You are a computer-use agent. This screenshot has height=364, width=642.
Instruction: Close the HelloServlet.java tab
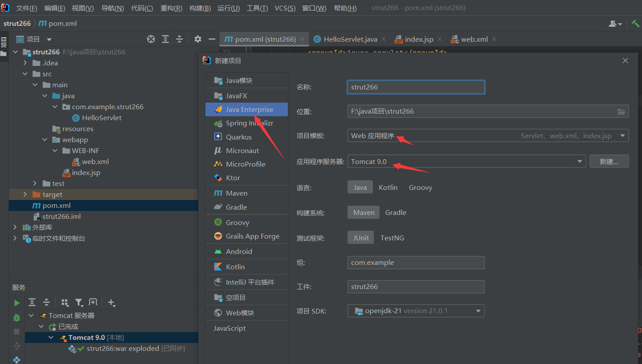(x=384, y=39)
